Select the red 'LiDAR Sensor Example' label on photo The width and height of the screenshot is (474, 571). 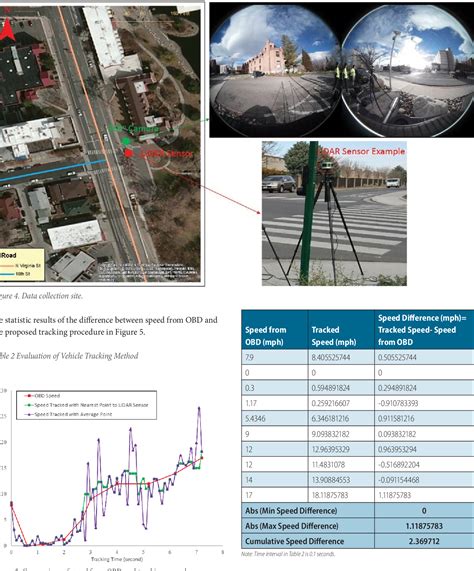pyautogui.click(x=362, y=151)
